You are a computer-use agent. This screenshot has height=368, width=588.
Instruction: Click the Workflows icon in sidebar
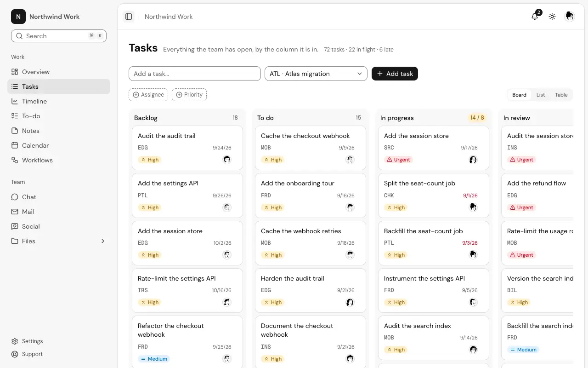tap(15, 160)
